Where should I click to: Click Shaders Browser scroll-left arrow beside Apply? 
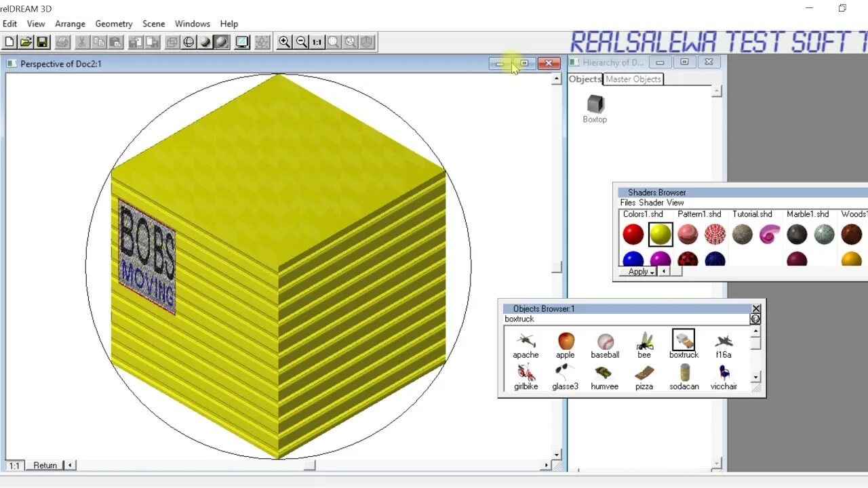click(x=664, y=272)
